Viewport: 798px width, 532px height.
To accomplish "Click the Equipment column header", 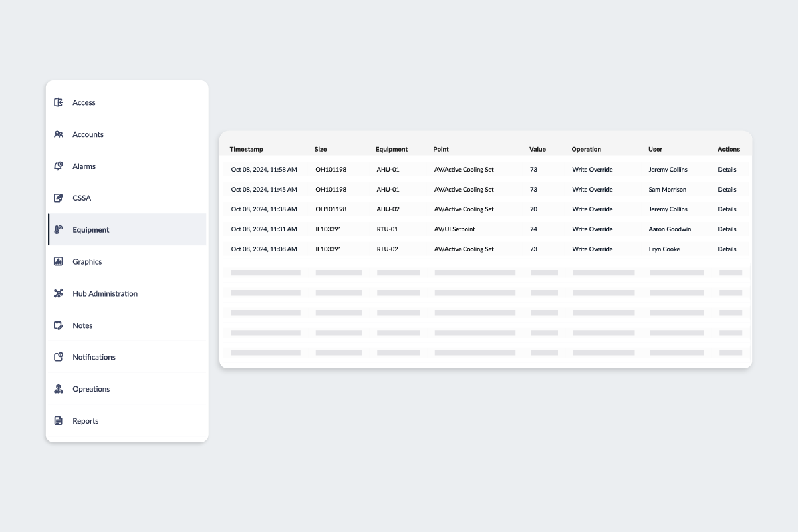I will [391, 150].
